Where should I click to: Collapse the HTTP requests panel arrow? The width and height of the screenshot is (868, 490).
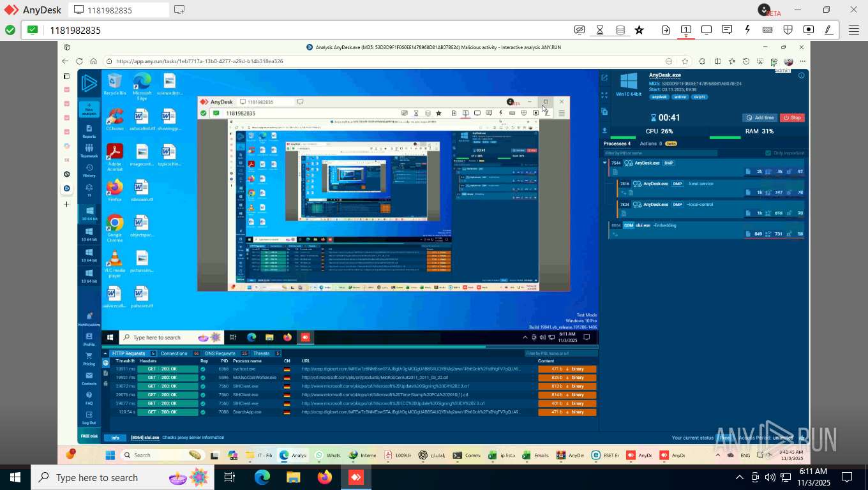click(x=105, y=353)
